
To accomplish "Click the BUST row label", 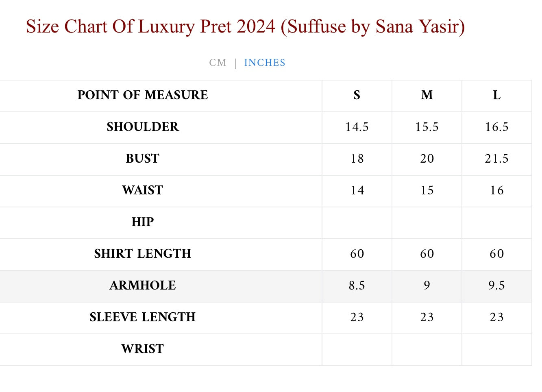I will coord(143,159).
